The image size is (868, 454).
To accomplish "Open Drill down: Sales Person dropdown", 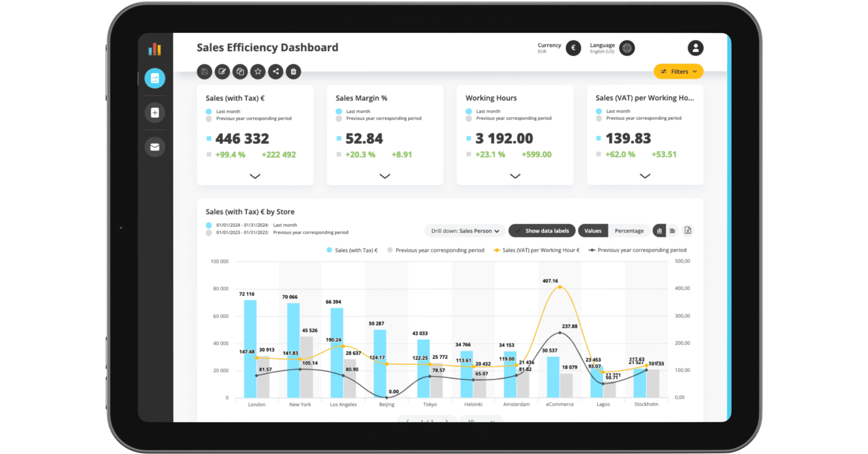I will [465, 231].
